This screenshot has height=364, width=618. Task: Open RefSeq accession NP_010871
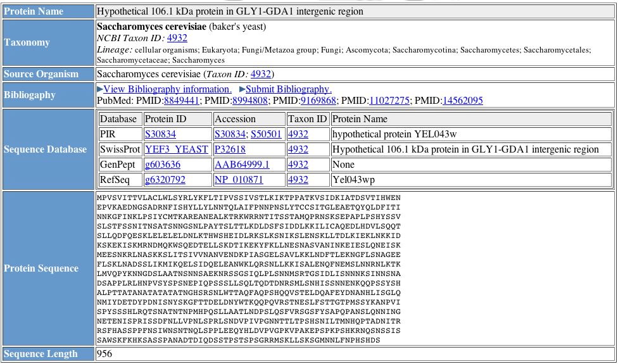pos(239,180)
